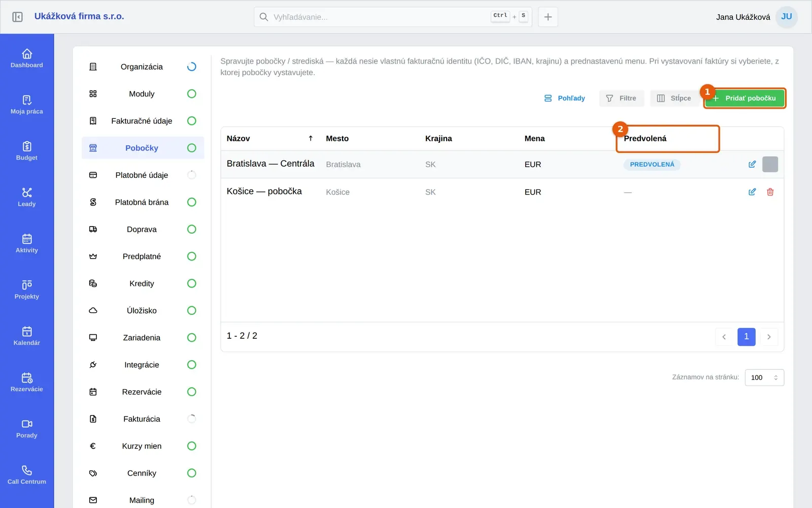
Task: Open Kurzy mien settings
Action: (x=143, y=446)
